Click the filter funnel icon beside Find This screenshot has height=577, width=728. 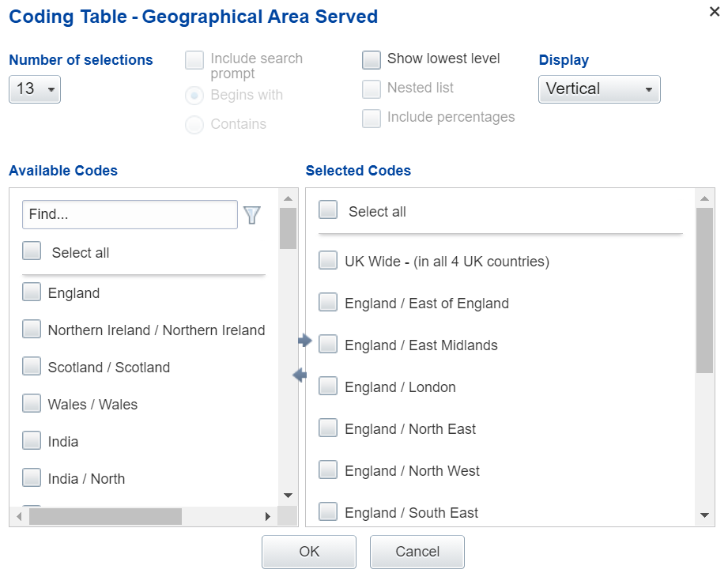[x=251, y=215]
